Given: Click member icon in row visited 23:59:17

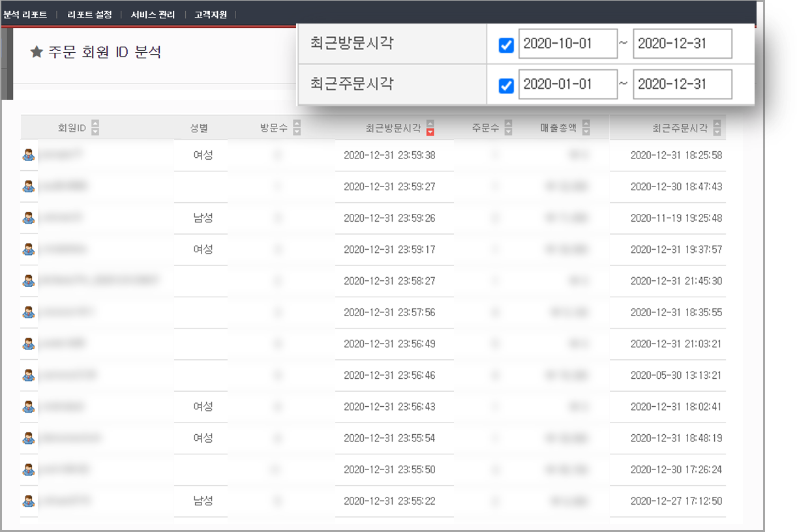Looking at the screenshot, I should click(29, 249).
